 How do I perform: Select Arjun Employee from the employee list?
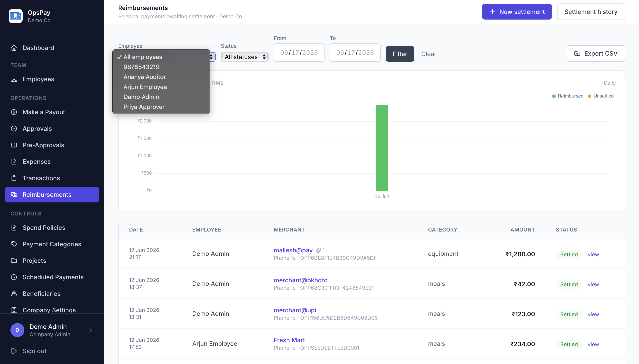click(161, 87)
